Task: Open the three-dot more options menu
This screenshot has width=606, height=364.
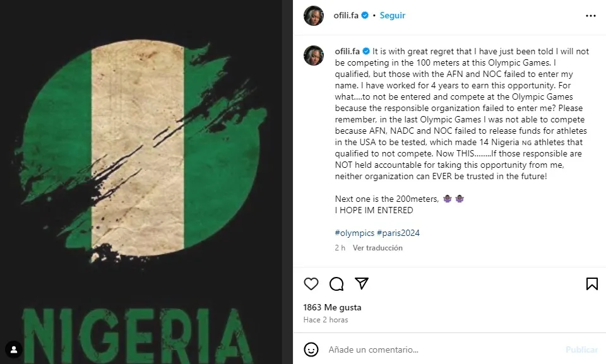Action: (x=591, y=16)
